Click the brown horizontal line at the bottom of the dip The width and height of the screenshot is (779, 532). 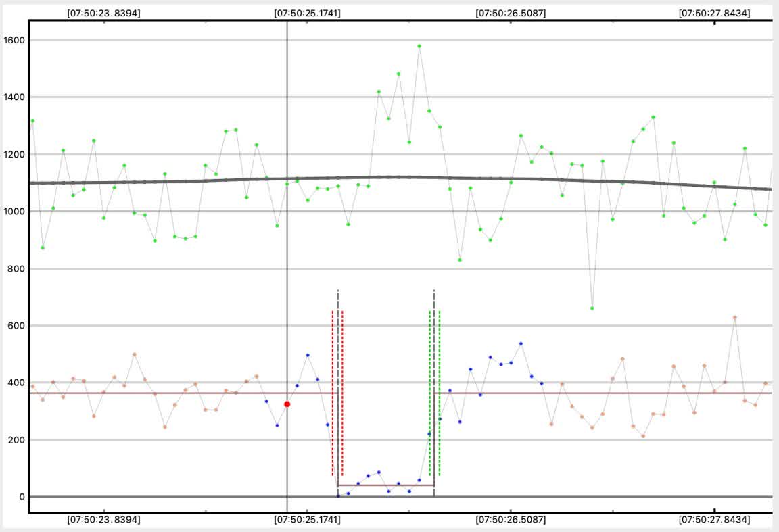385,485
